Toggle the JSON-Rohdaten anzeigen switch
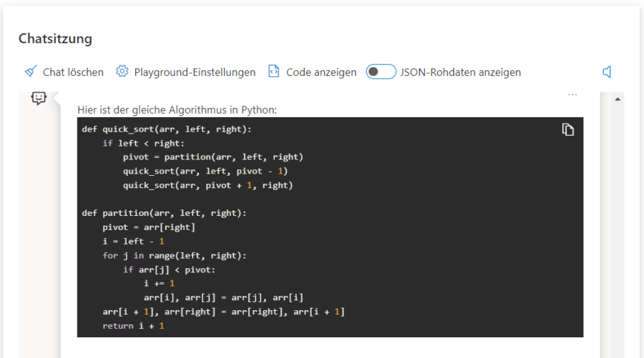The height and width of the screenshot is (358, 644). click(381, 71)
